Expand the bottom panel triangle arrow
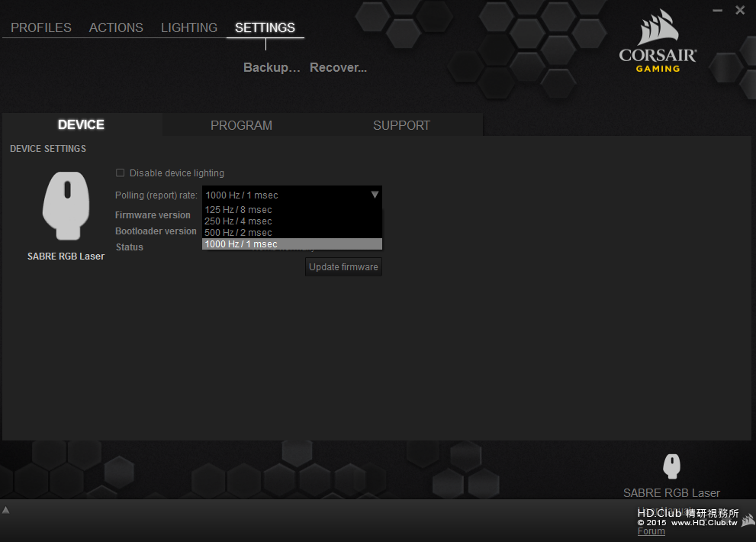 click(6, 510)
